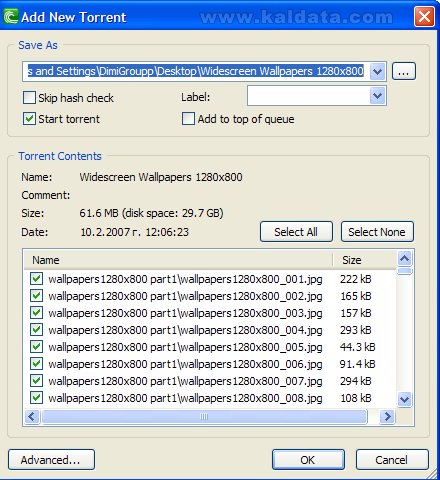This screenshot has height=480, width=440.
Task: Click horizontal scroll right arrow
Action: 387,416
